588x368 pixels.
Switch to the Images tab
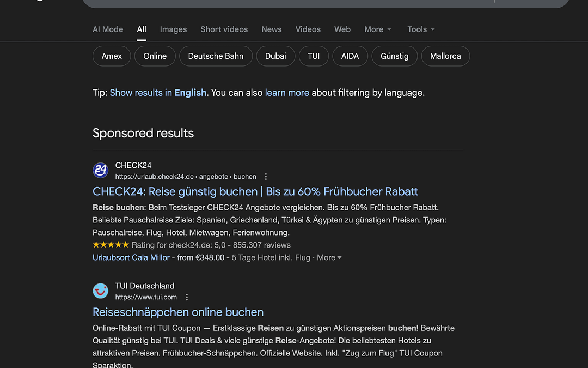point(173,29)
